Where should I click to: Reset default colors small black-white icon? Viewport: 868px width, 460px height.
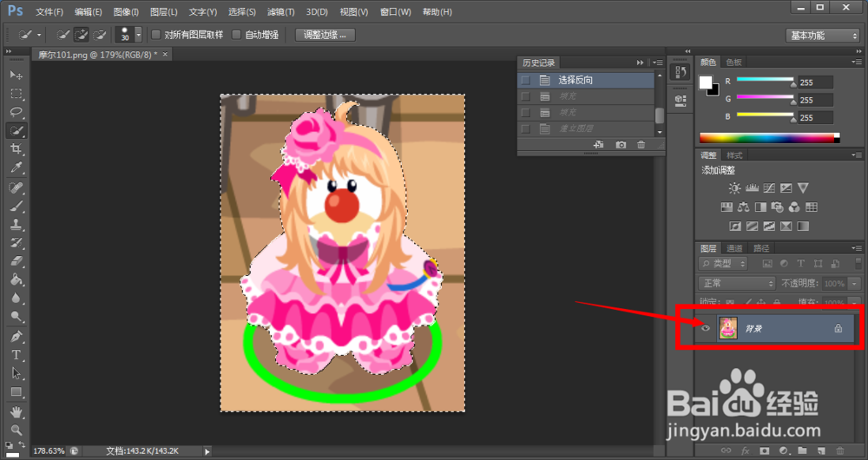10,444
